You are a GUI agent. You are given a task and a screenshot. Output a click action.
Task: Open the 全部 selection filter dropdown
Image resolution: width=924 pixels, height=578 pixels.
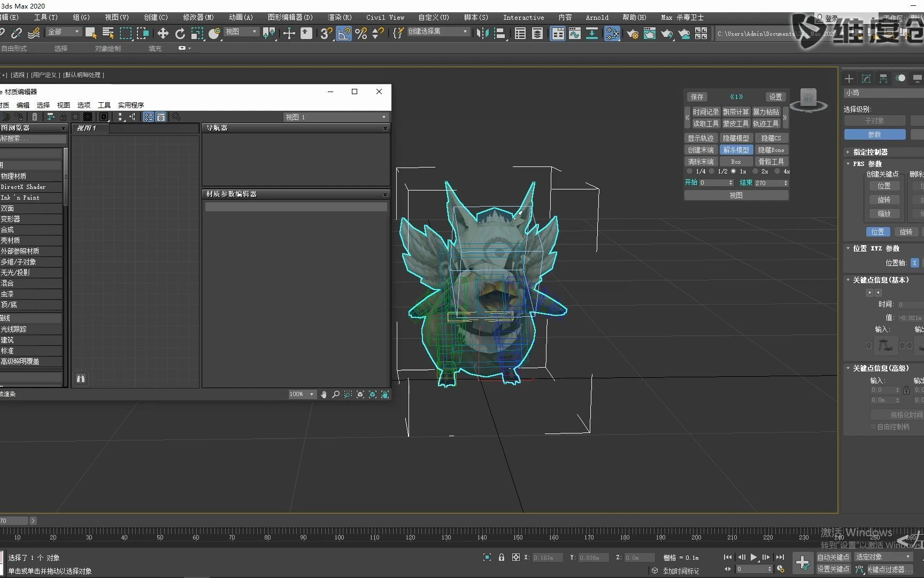pos(63,32)
